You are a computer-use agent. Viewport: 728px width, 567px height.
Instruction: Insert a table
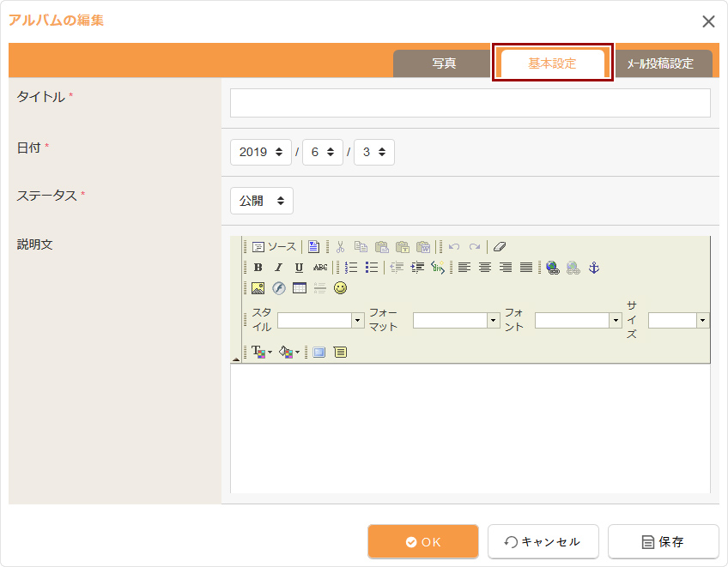(300, 288)
